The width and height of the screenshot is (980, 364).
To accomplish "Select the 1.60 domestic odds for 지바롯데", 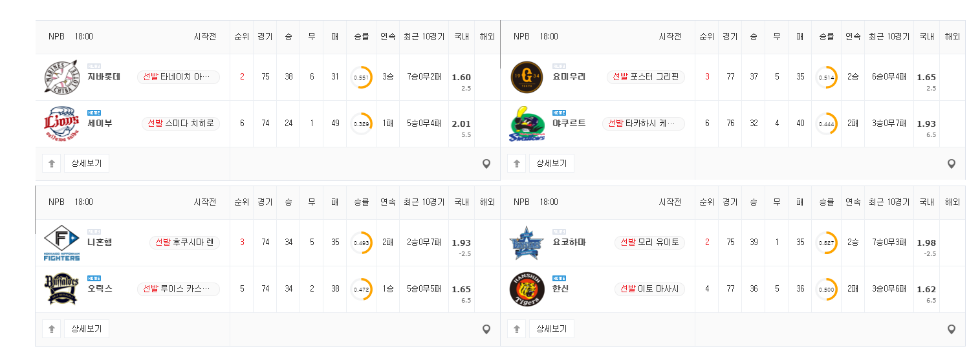I will tap(461, 78).
